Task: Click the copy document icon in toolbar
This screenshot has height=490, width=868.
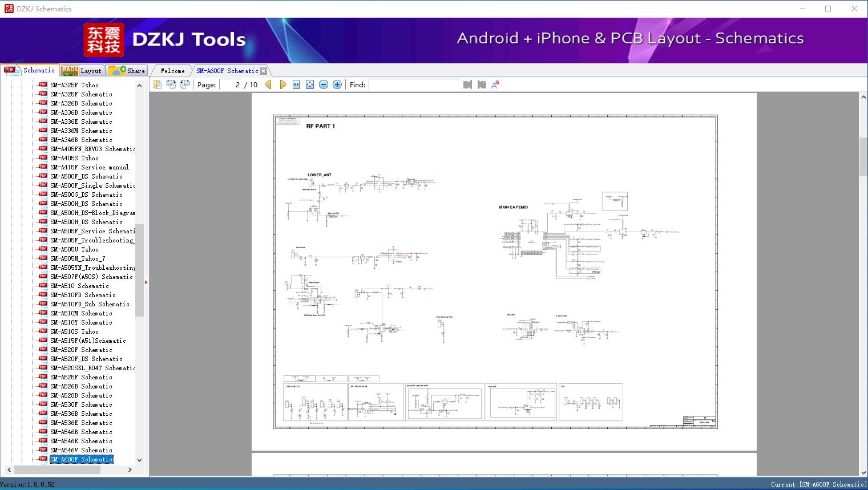Action: click(x=158, y=84)
